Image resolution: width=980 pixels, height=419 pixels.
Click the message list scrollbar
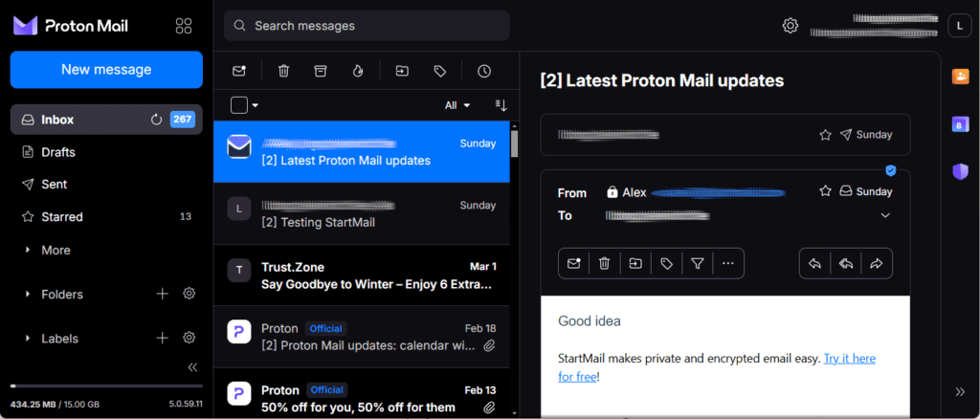[514, 143]
